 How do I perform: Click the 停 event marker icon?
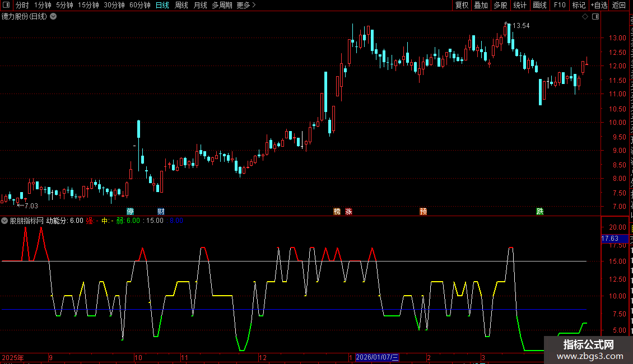(130, 212)
